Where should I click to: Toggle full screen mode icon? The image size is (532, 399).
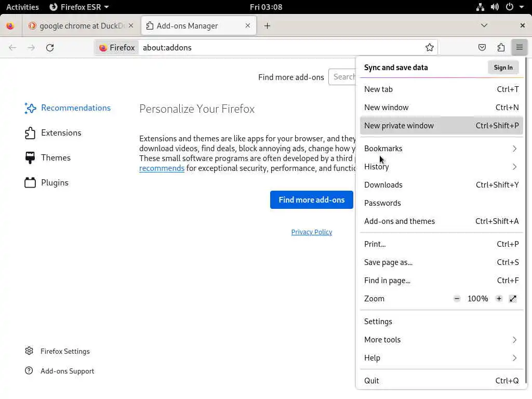(x=513, y=299)
